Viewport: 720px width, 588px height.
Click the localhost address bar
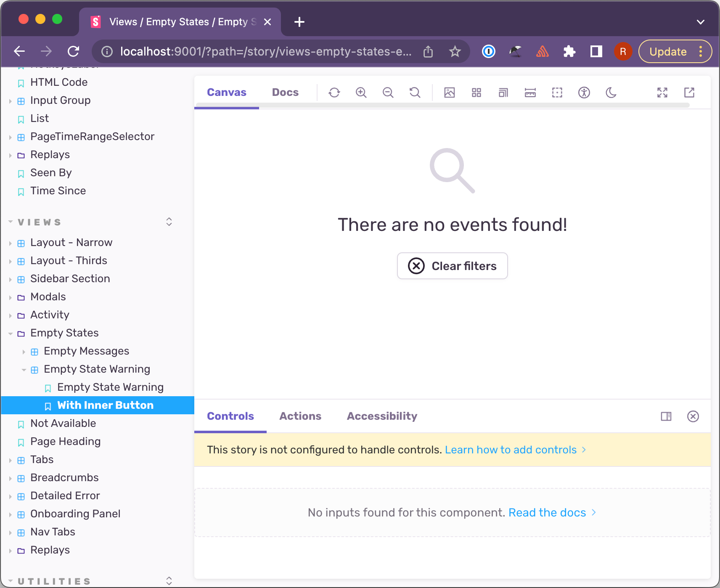pyautogui.click(x=266, y=51)
